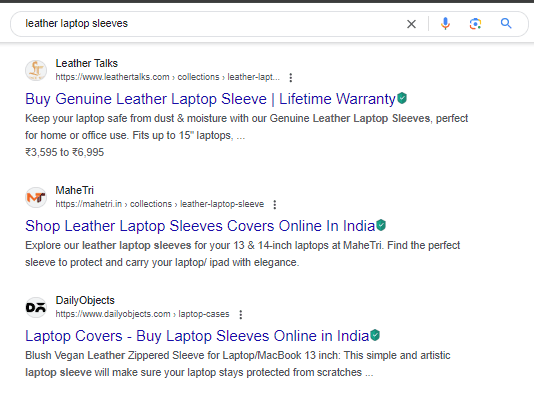Open Google Lens image search icon
Viewport: 534px width, 398px height.
475,24
